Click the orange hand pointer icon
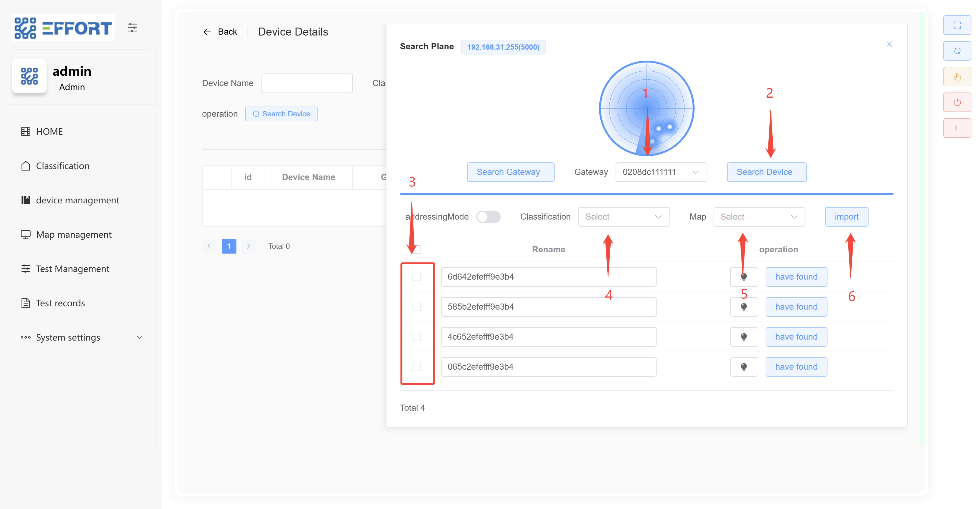This screenshot has width=980, height=509. point(957,77)
